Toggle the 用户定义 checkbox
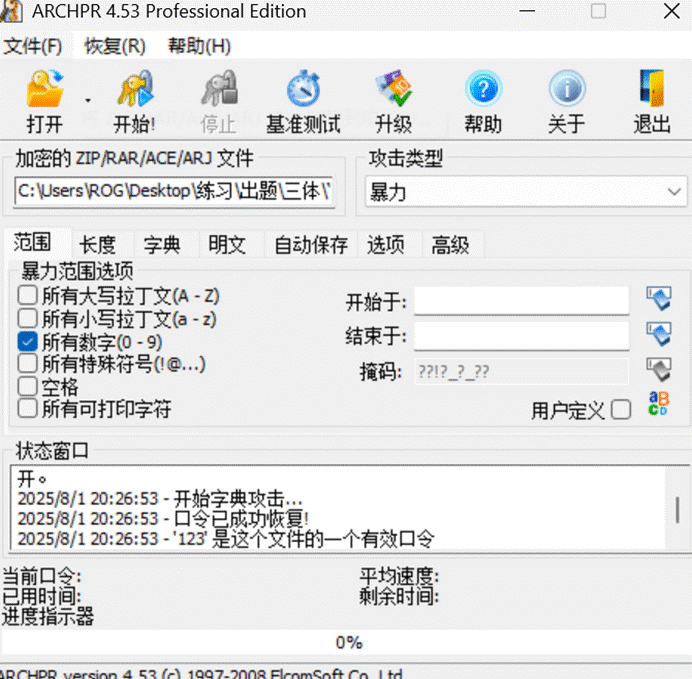Viewport: 692px width, 679px height. pyautogui.click(x=621, y=409)
